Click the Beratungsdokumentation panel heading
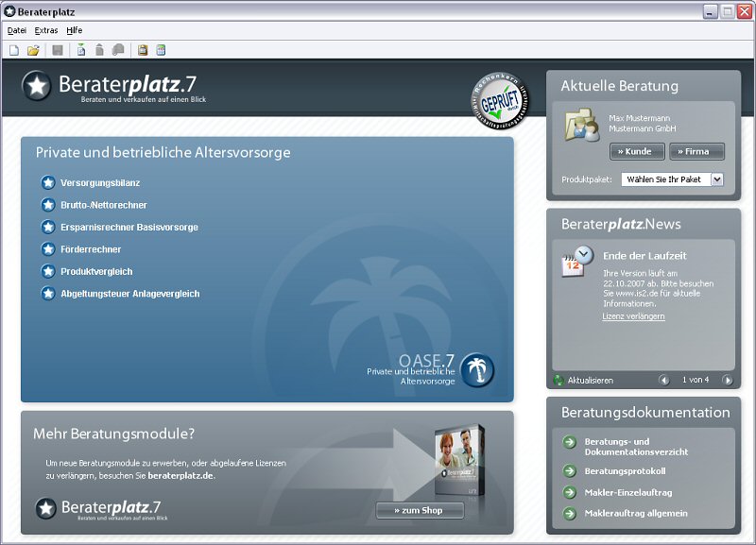 point(645,413)
